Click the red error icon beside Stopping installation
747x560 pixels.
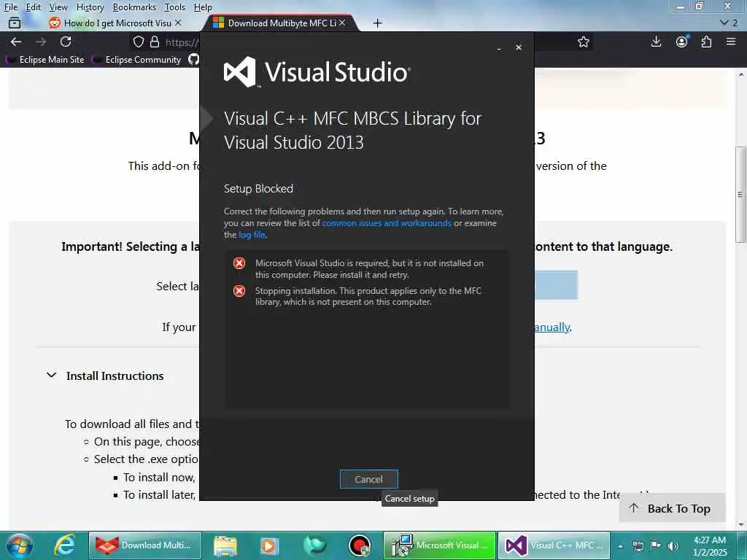(x=239, y=291)
